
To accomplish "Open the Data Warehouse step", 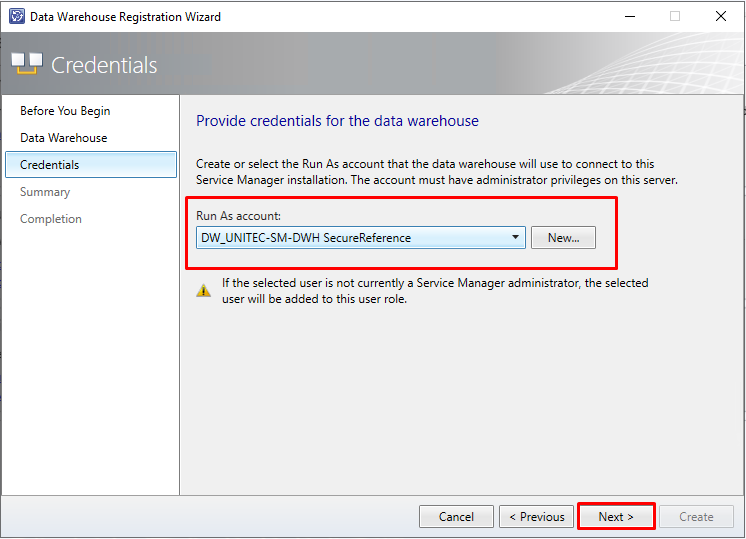I will (x=64, y=138).
